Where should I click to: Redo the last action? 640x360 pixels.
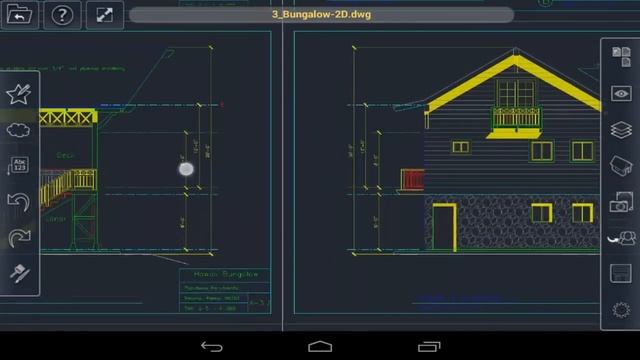tap(19, 238)
